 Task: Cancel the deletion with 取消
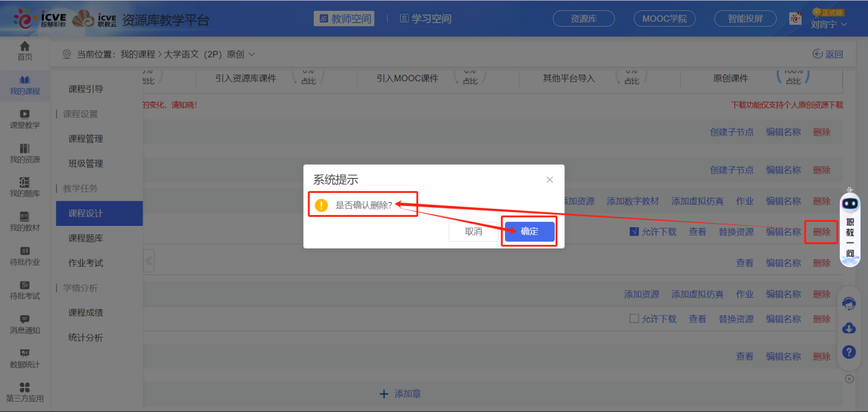[474, 232]
